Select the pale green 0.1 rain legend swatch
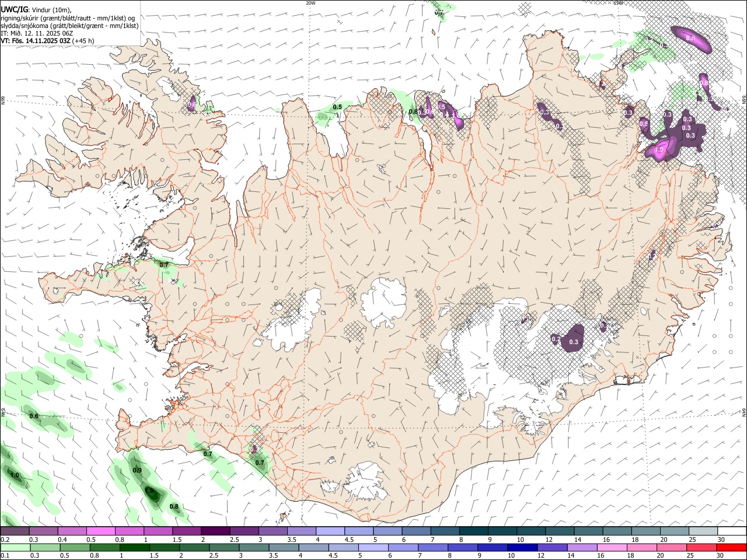 pyautogui.click(x=15, y=547)
